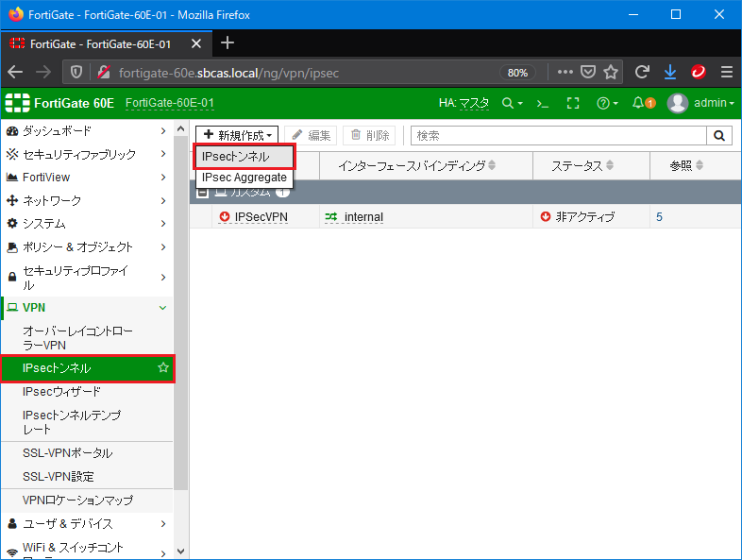The image size is (742, 560).
Task: Go back in Firefox
Action: click(15, 73)
